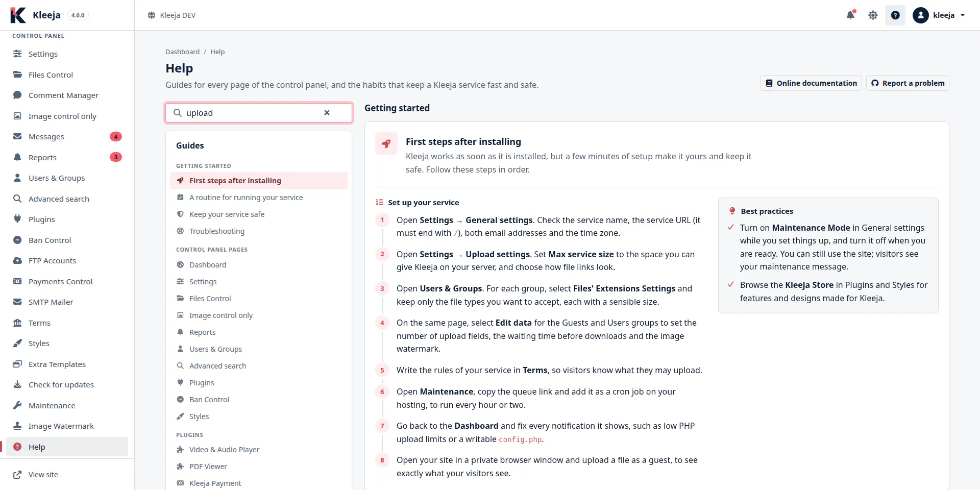Clear the search field with the X
This screenshot has height=490, width=980.
327,113
